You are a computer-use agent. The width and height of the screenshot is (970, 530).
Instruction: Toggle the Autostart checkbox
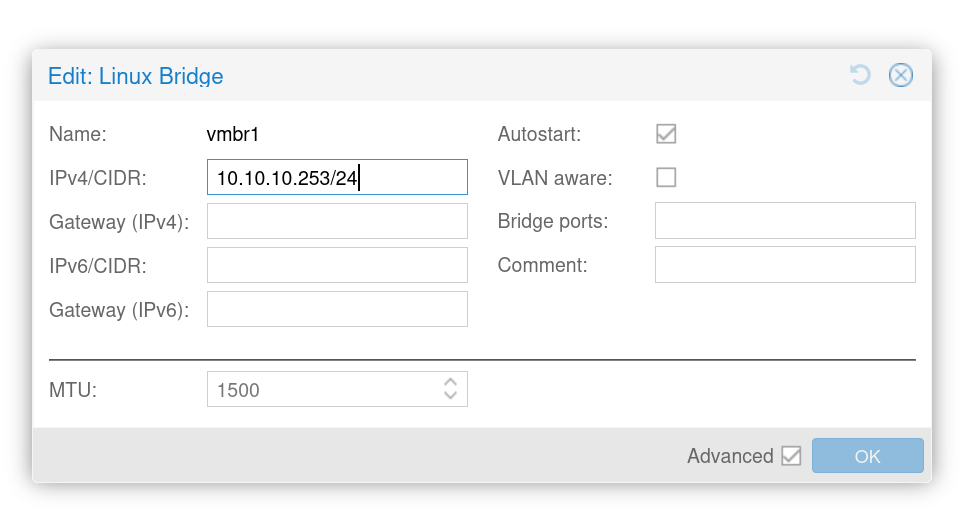(666, 134)
